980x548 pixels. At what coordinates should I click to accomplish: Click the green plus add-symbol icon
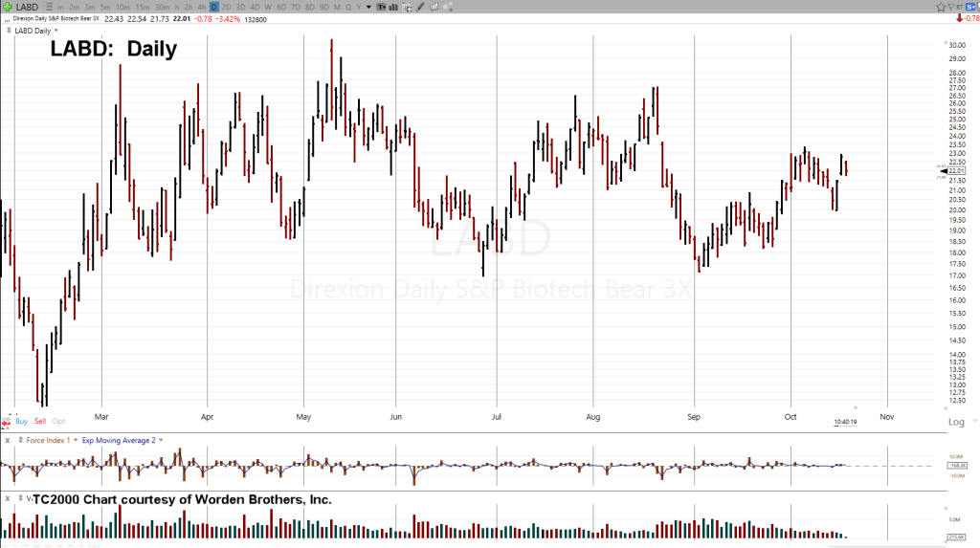click(x=7, y=7)
